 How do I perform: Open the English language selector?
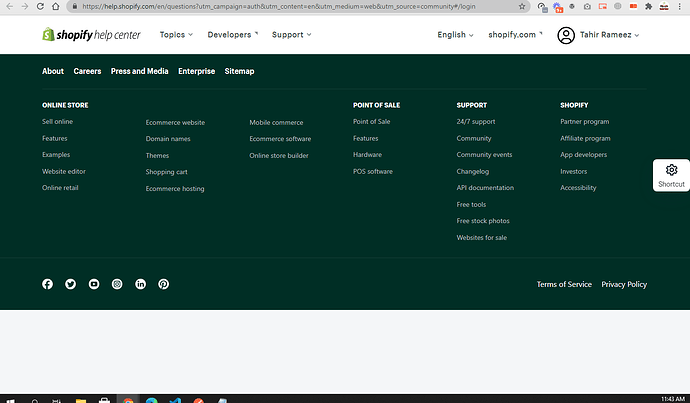(x=455, y=34)
